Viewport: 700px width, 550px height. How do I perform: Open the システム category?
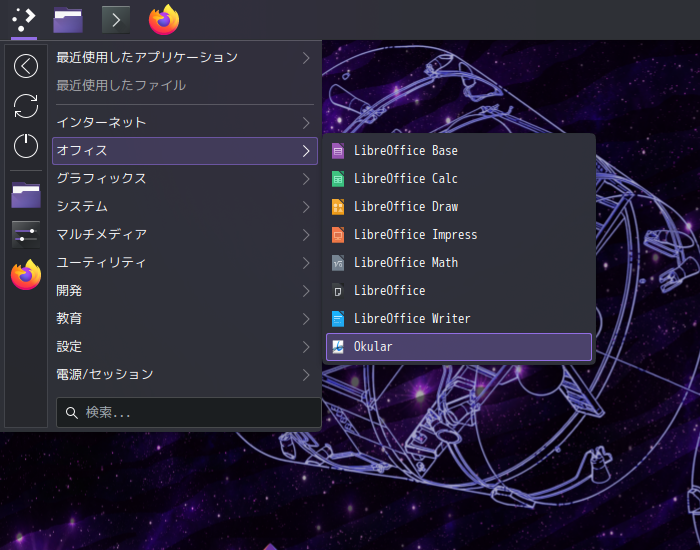[185, 207]
